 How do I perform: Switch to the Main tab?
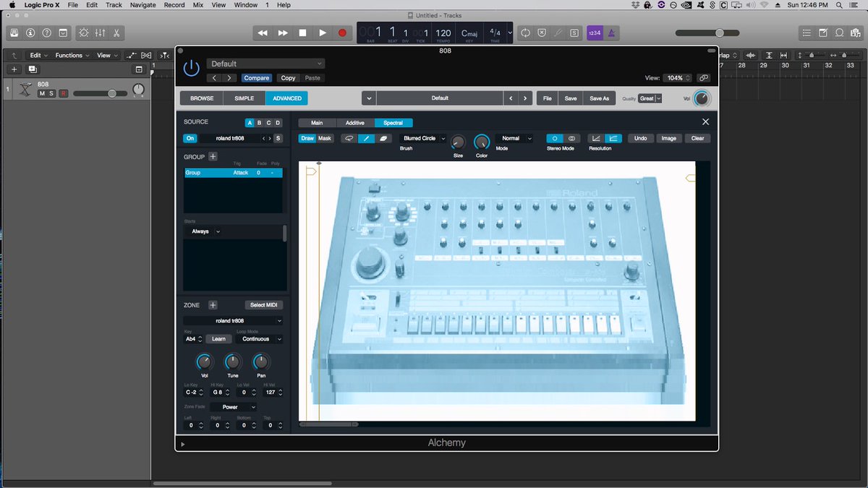click(x=317, y=123)
